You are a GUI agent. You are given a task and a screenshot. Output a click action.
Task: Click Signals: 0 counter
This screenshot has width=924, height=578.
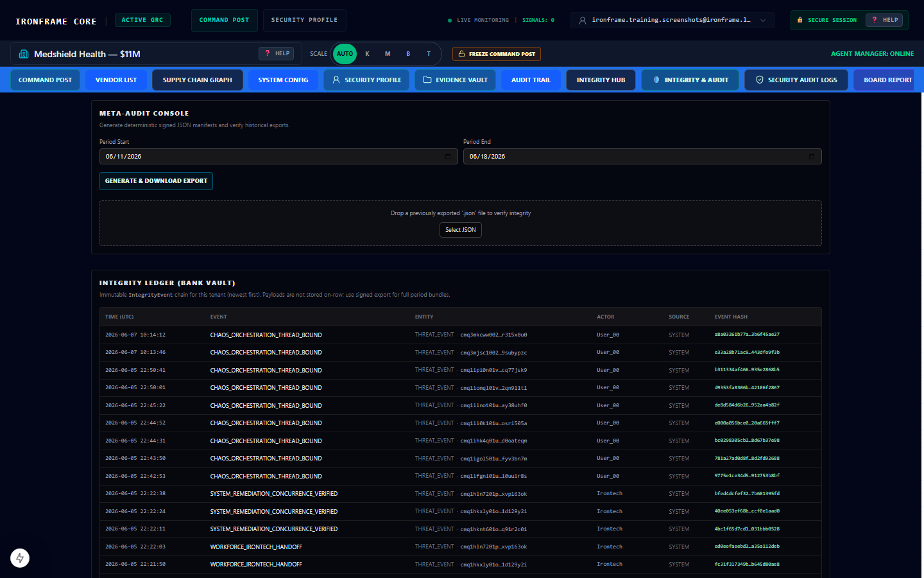(538, 21)
